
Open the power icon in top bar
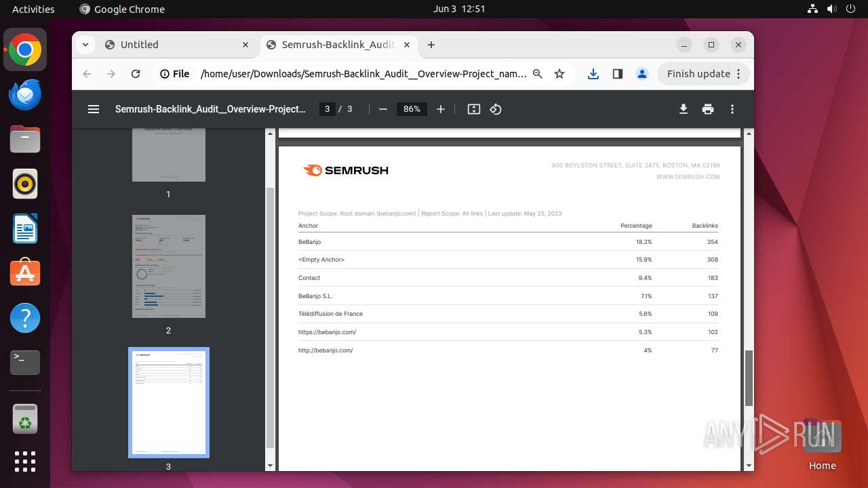851,9
